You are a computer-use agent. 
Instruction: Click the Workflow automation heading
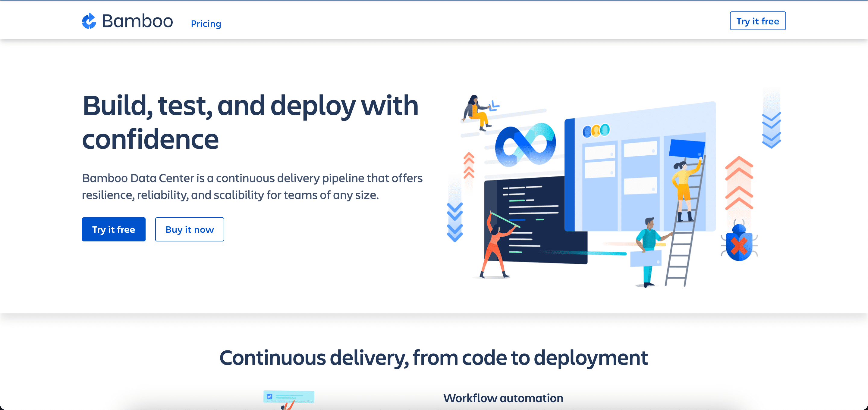503,398
